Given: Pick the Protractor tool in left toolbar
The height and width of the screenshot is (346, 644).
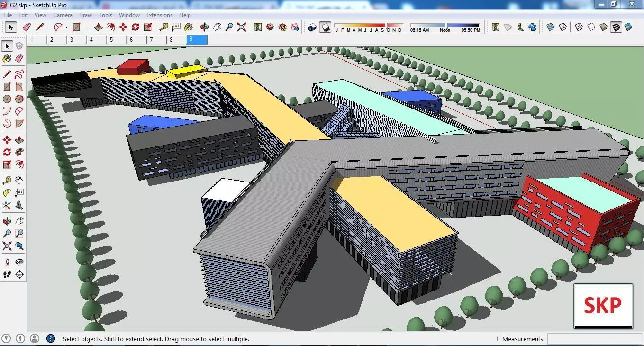Looking at the screenshot, I should pos(7,193).
